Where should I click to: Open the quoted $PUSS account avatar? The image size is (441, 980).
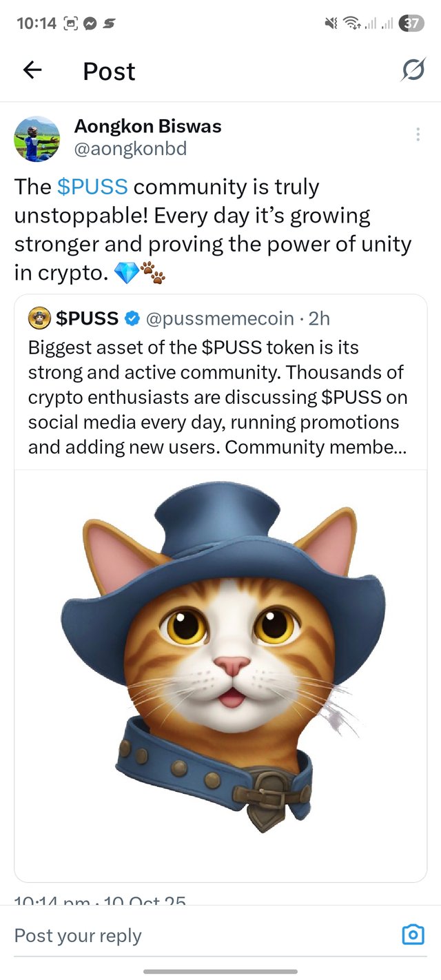39,318
